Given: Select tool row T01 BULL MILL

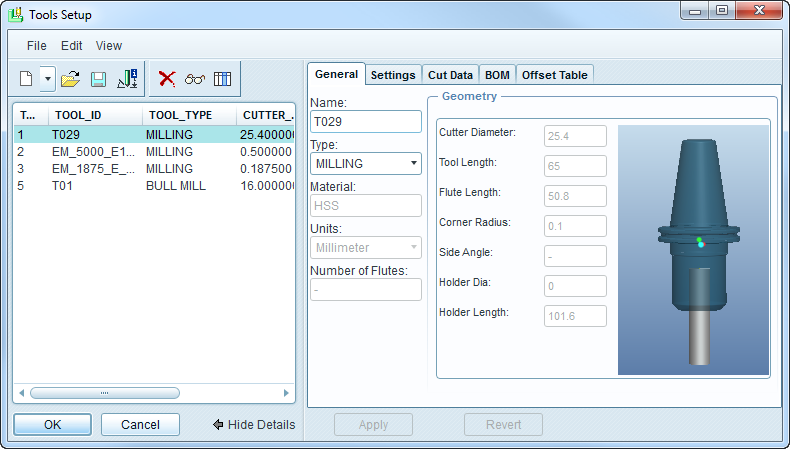Looking at the screenshot, I should [154, 186].
